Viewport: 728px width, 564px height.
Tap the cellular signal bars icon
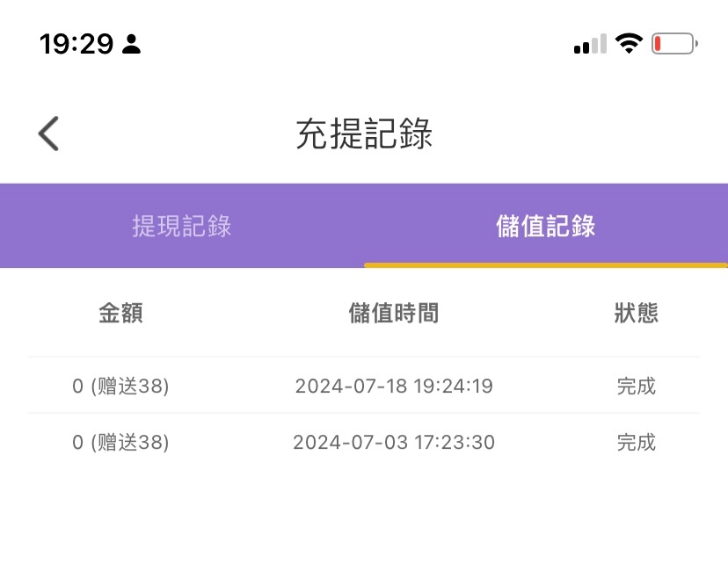coord(590,44)
